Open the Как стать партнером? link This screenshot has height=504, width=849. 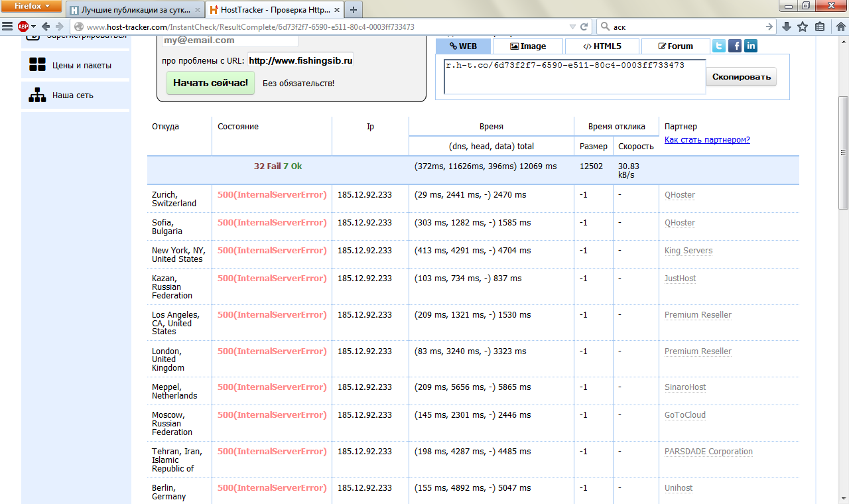[x=707, y=140]
